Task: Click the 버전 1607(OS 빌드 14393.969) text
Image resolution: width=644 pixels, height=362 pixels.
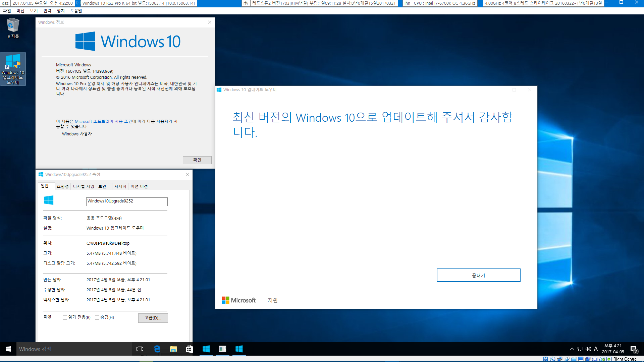Action: pos(85,71)
